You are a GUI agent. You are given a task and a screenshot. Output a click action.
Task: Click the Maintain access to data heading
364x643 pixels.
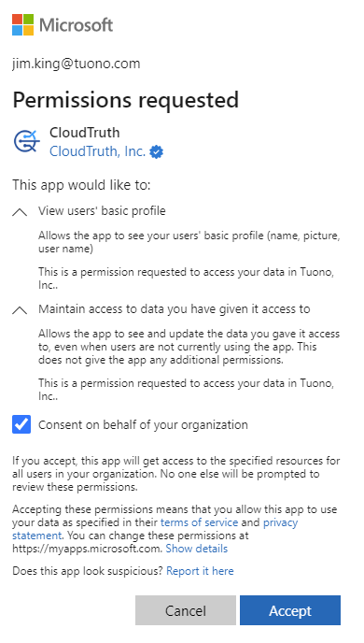pyautogui.click(x=174, y=308)
